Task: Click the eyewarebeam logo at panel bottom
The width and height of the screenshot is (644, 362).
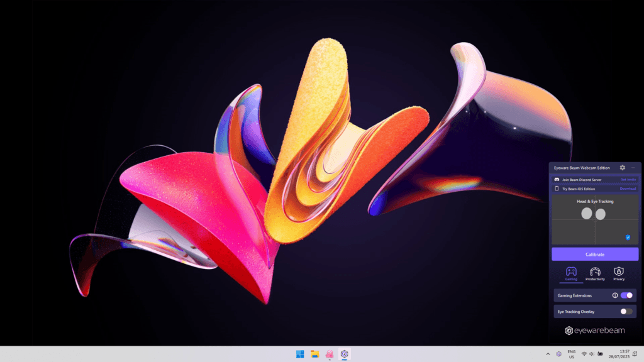Action: coord(595,331)
